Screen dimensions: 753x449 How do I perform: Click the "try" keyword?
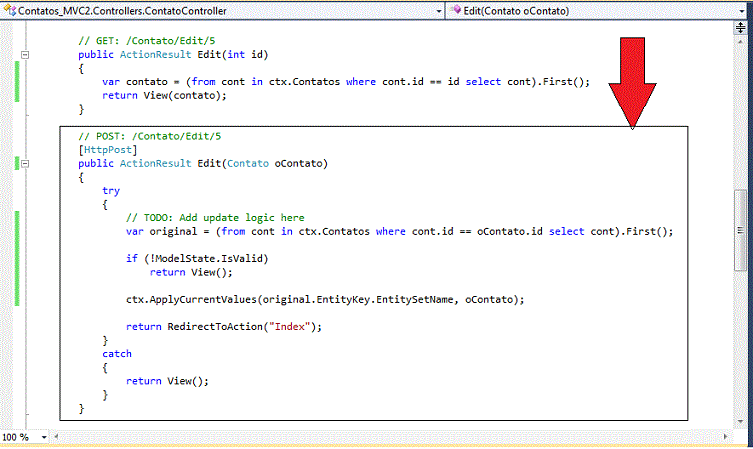pyautogui.click(x=111, y=191)
